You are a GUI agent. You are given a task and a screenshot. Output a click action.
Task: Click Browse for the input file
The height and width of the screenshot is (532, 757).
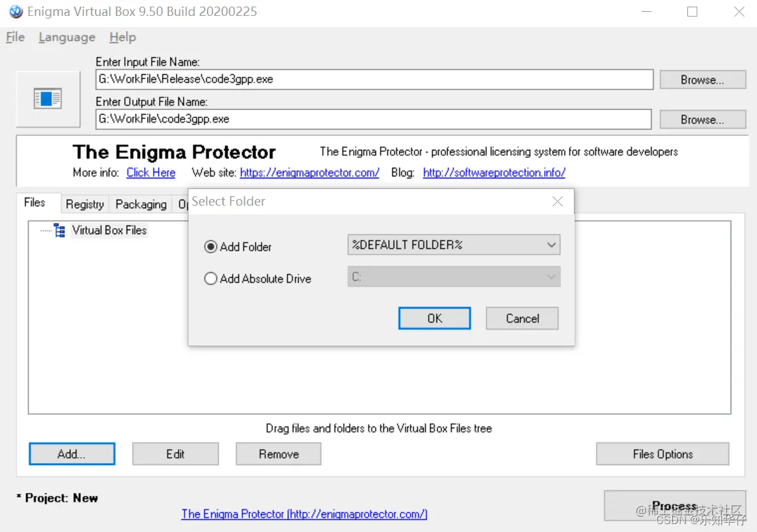(703, 80)
